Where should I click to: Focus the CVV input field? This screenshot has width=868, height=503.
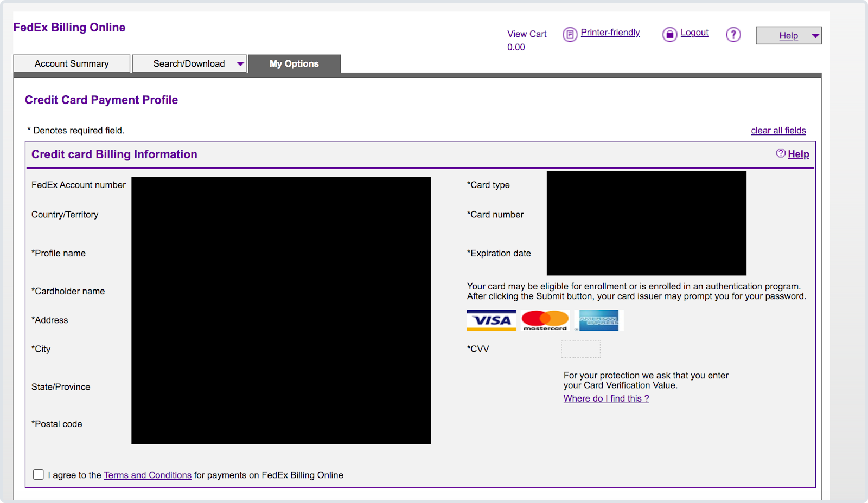[580, 349]
